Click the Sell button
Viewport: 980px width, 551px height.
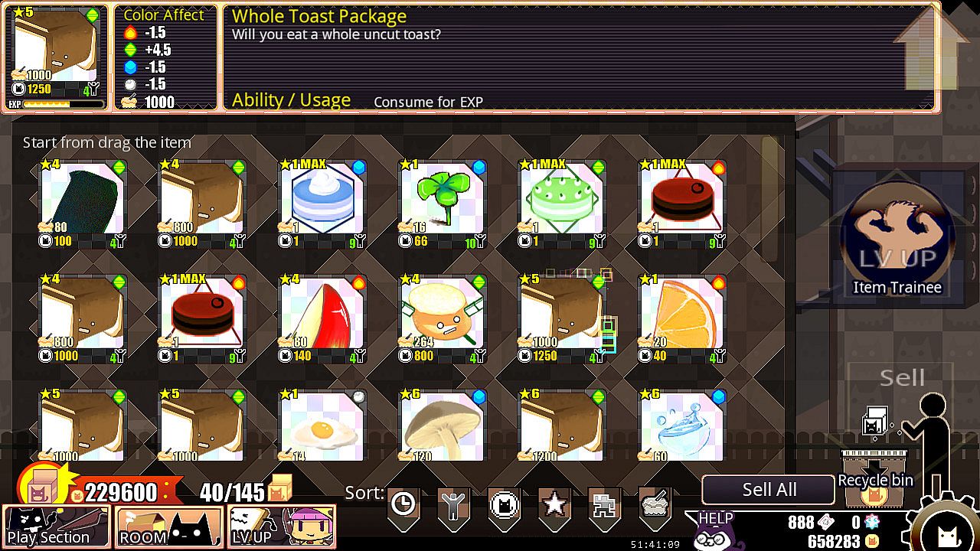901,377
